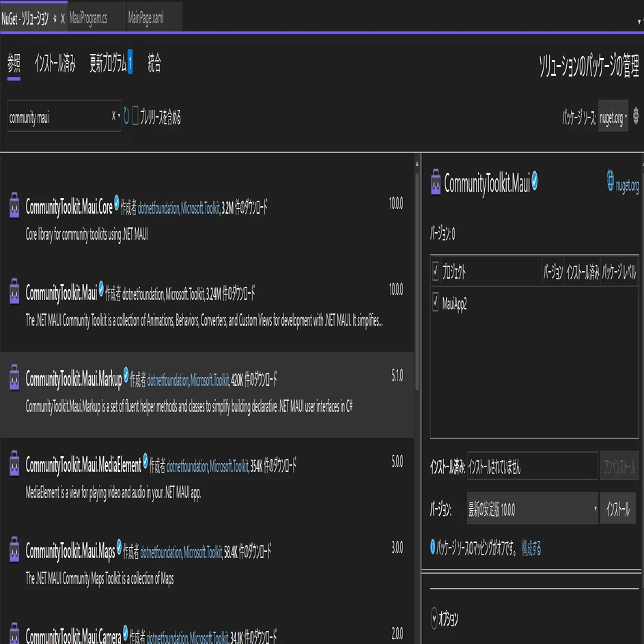Click the 構成する link for source mapping

point(531,548)
